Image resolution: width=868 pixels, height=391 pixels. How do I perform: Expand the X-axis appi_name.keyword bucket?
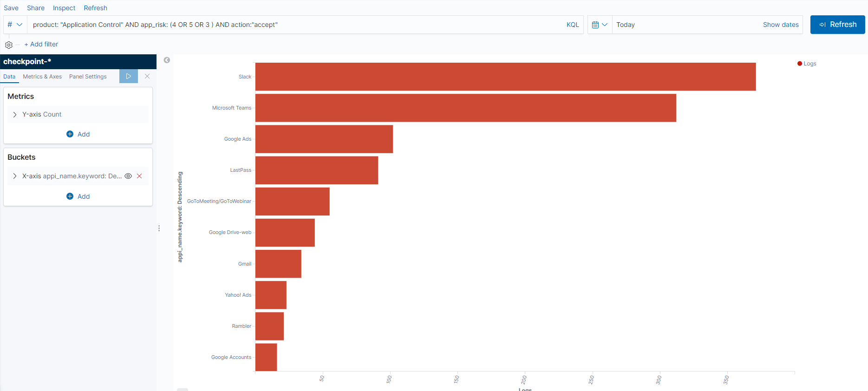(15, 176)
